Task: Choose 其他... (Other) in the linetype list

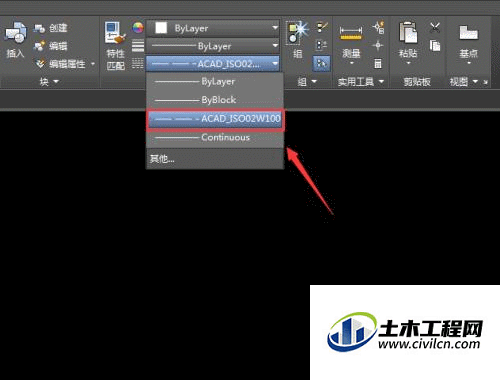Action: pos(215,159)
